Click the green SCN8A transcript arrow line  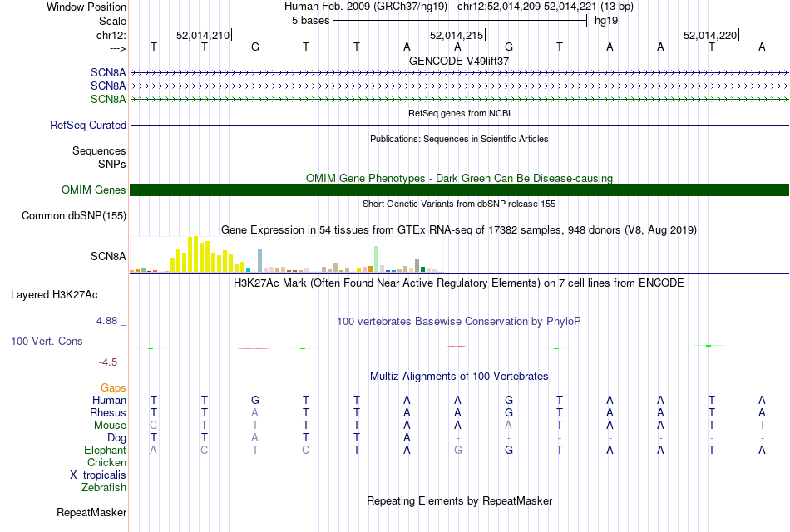[x=459, y=99]
